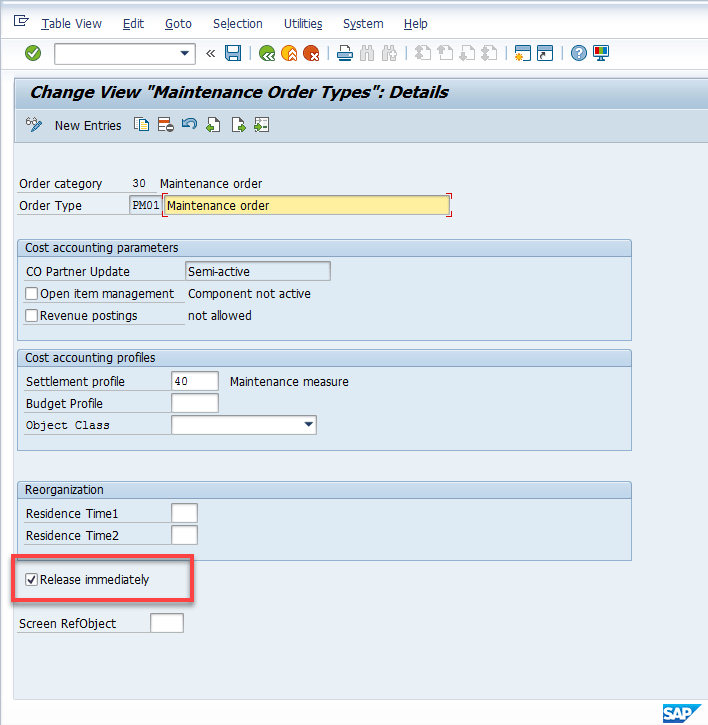Image resolution: width=708 pixels, height=725 pixels.
Task: Click the Customize Local Layout monitor icon
Action: click(x=601, y=53)
